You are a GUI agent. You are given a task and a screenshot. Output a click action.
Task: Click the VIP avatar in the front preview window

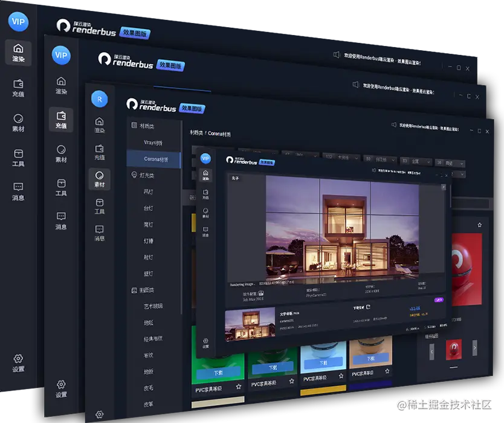tap(205, 158)
